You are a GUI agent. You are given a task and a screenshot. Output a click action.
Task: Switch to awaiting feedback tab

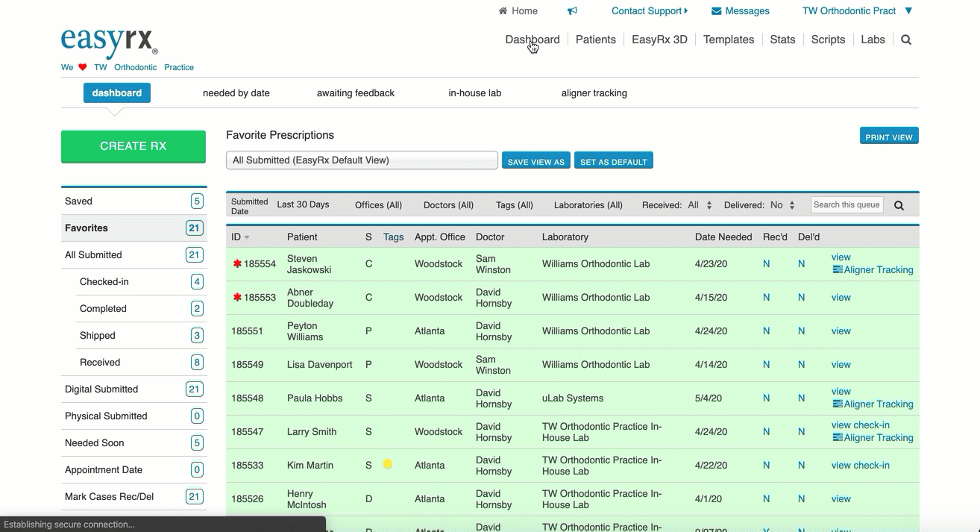[x=356, y=93]
